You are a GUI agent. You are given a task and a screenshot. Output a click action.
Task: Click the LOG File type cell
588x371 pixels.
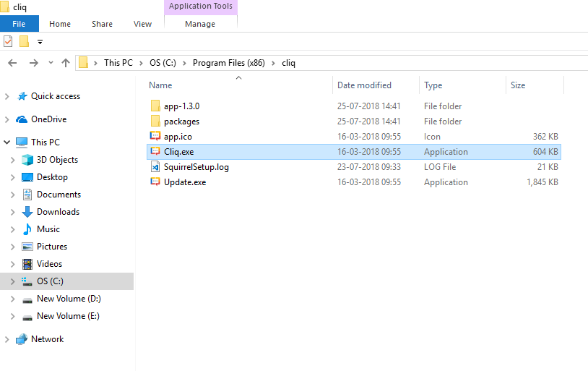click(440, 167)
